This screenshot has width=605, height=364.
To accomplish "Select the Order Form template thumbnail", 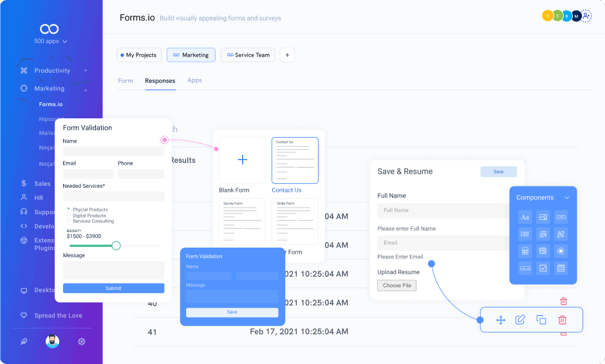I will (x=295, y=222).
